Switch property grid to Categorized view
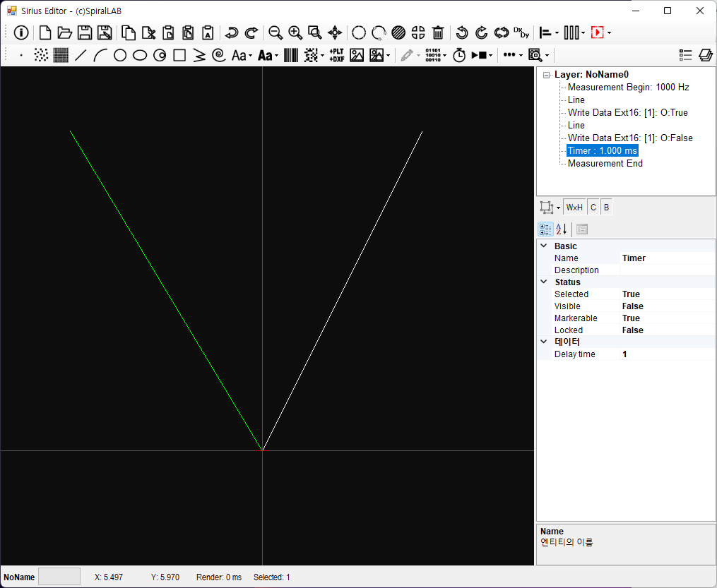 pyautogui.click(x=545, y=229)
